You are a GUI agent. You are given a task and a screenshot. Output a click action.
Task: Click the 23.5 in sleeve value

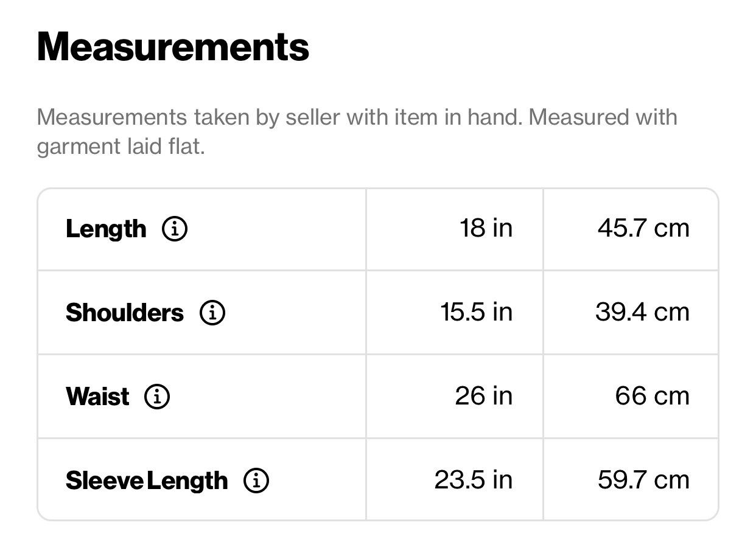click(474, 480)
